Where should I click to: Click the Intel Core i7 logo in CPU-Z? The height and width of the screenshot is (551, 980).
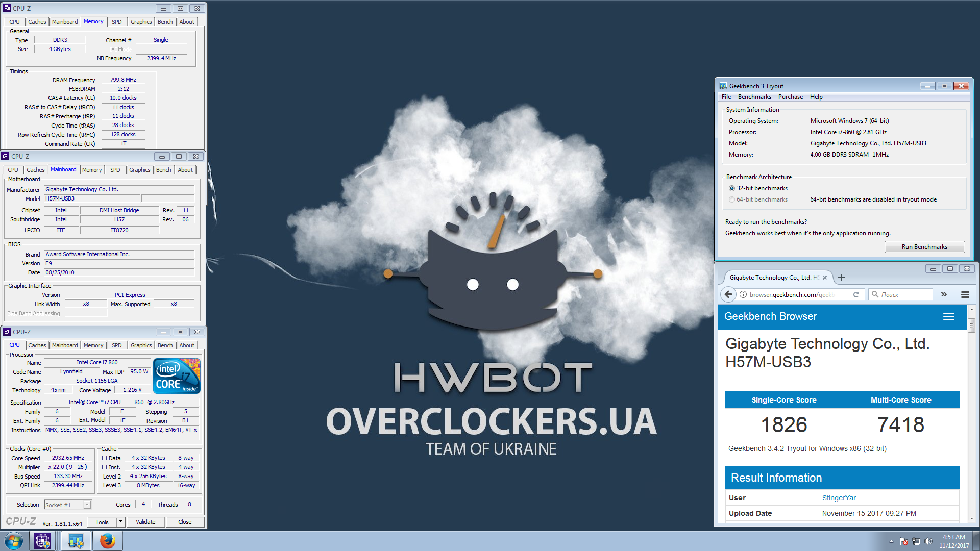click(178, 376)
